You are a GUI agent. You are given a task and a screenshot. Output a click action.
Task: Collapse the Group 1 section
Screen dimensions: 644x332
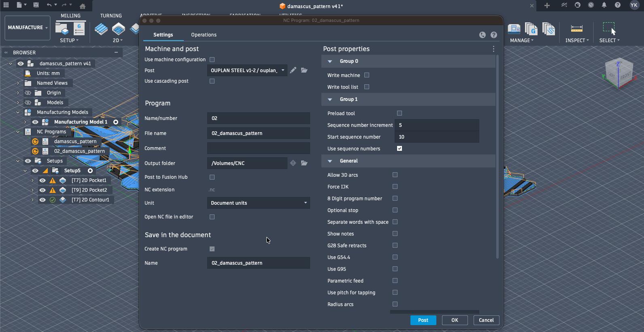330,99
